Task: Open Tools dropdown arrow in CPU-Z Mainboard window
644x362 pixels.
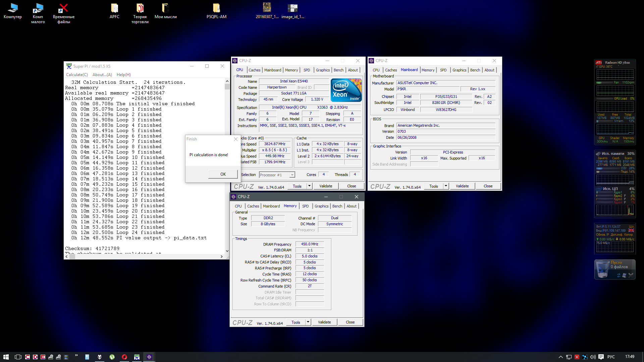Action: click(446, 186)
